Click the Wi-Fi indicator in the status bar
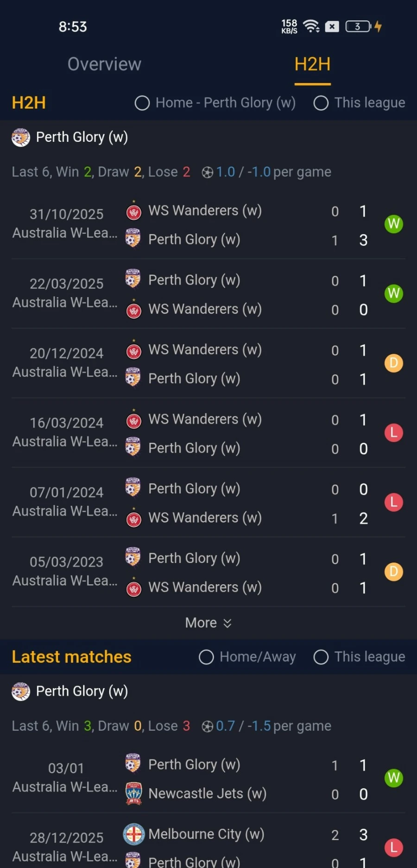This screenshot has height=868, width=417. (311, 26)
